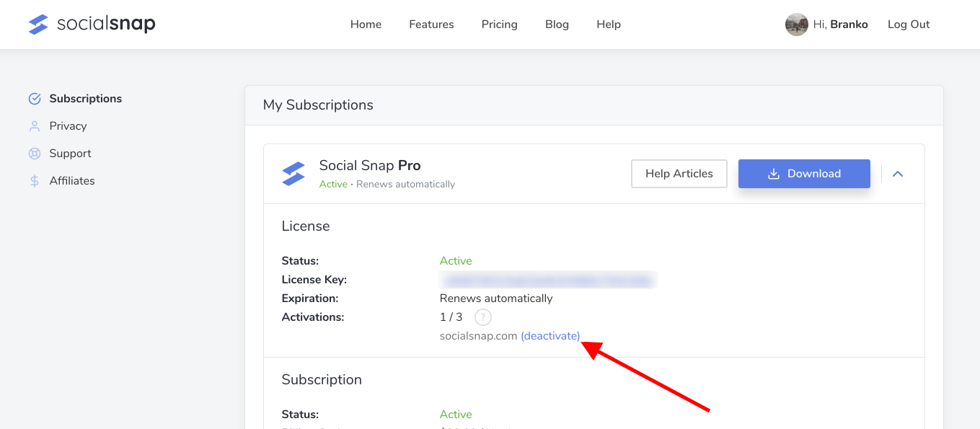Click the Help Articles button
Image resolution: width=980 pixels, height=429 pixels.
tap(679, 173)
